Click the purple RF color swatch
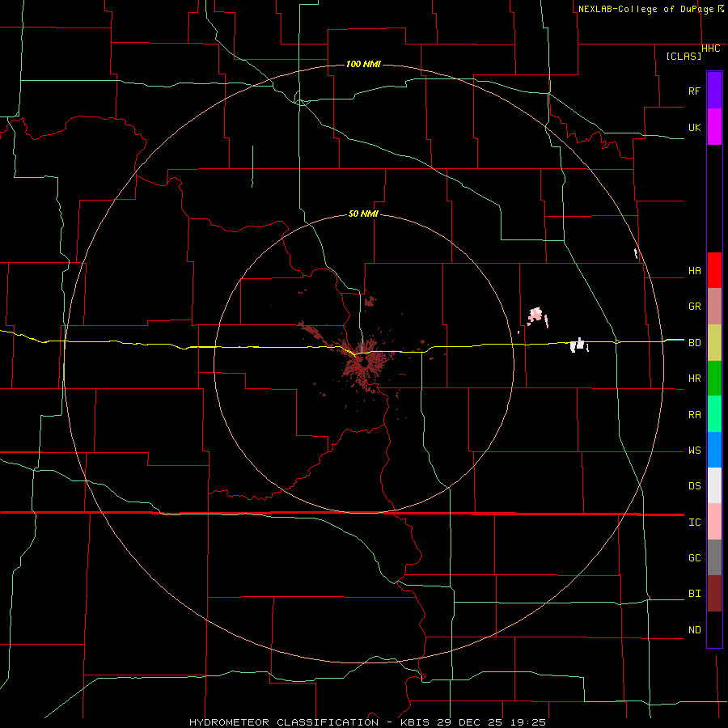728x728 pixels. point(714,91)
